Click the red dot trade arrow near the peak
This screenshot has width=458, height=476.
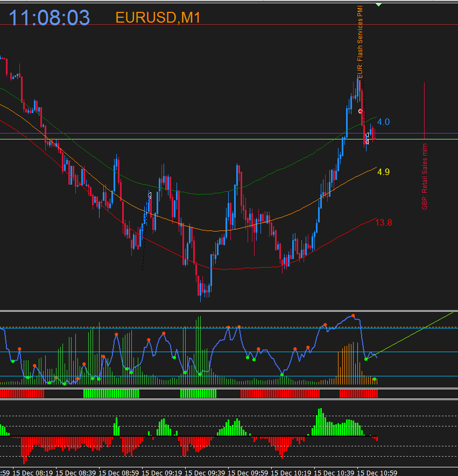click(360, 111)
